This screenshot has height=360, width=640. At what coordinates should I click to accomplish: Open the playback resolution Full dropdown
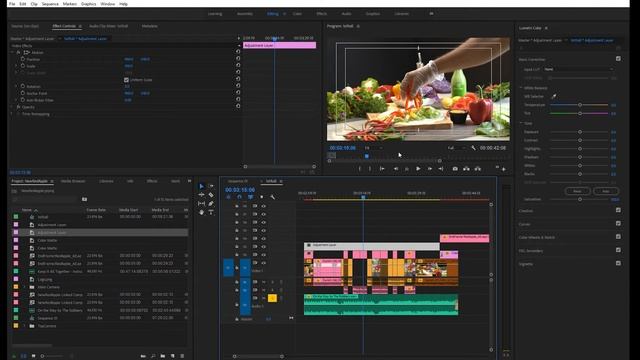point(456,148)
